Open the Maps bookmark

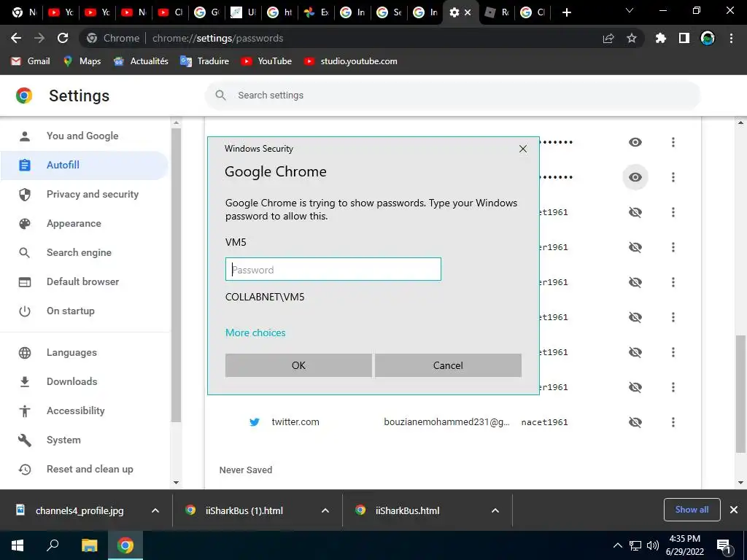click(82, 61)
